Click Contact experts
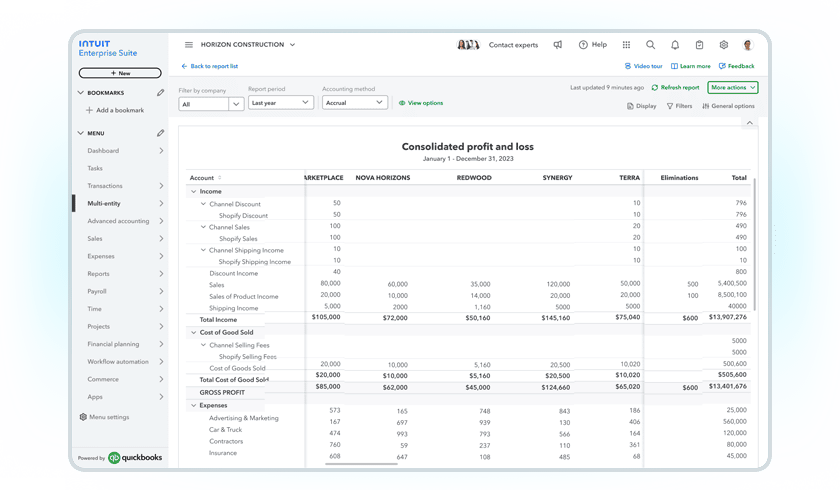 coord(513,45)
